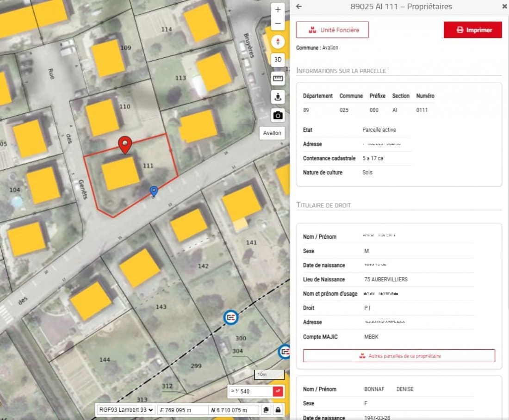Image resolution: width=509 pixels, height=420 pixels.
Task: Zoom in the map with plus button
Action: point(278,10)
